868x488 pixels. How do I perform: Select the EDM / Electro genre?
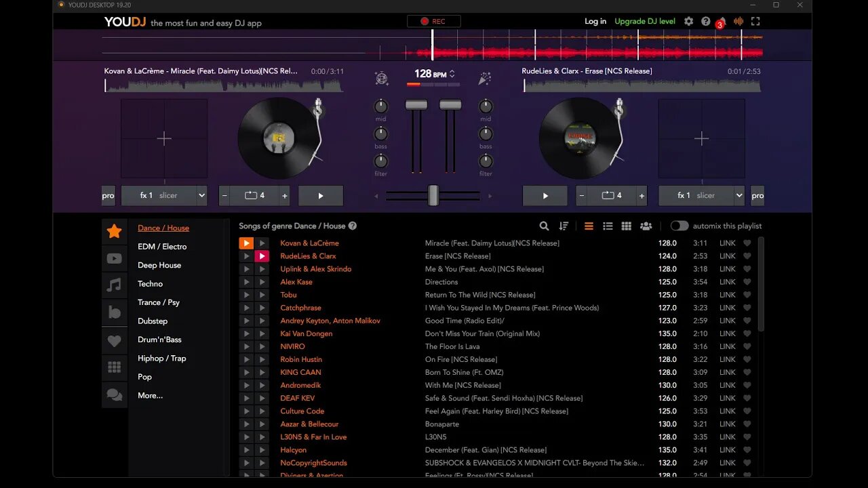pos(162,247)
